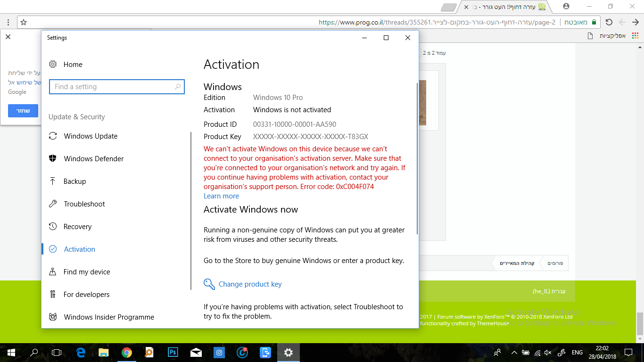644x362 pixels.
Task: Open the Mail app on the taskbar
Action: click(x=196, y=352)
